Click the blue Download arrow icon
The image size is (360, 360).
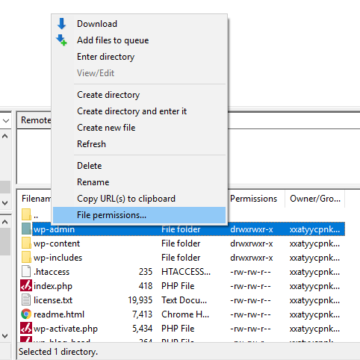coord(62,24)
